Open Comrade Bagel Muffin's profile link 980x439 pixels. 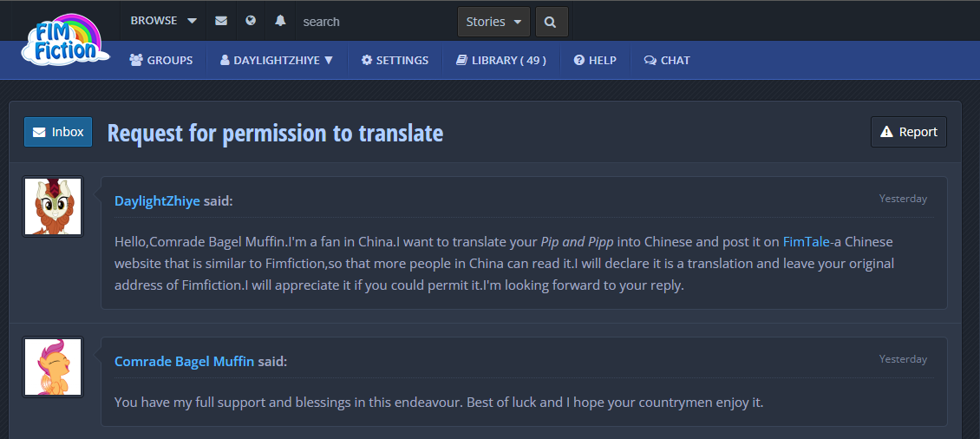tap(184, 361)
